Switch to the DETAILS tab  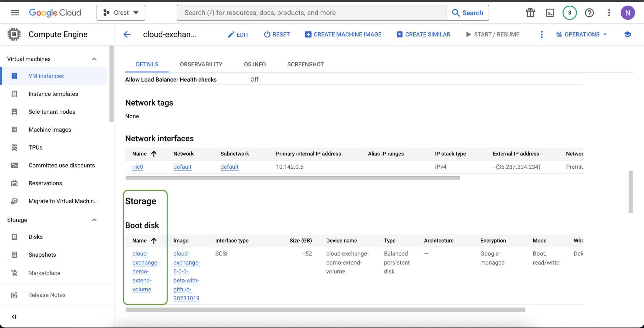pyautogui.click(x=147, y=64)
